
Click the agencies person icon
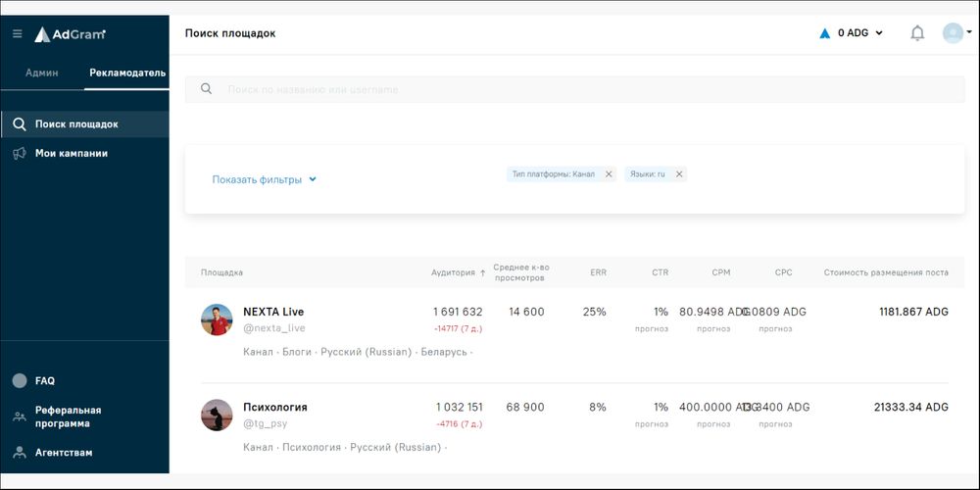pos(20,452)
